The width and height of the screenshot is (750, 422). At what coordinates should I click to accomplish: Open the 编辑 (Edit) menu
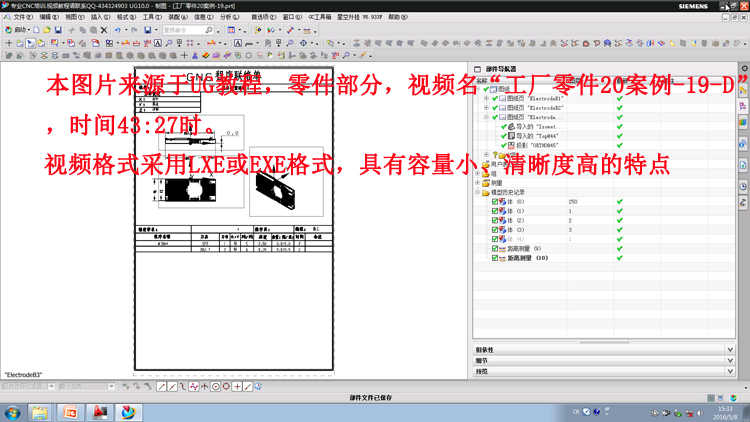(49, 17)
